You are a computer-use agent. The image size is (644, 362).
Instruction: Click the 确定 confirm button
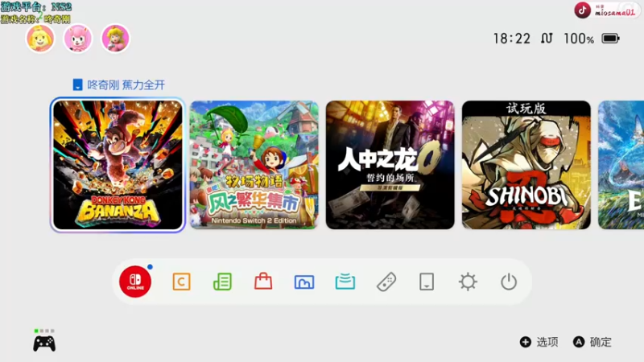pos(592,342)
